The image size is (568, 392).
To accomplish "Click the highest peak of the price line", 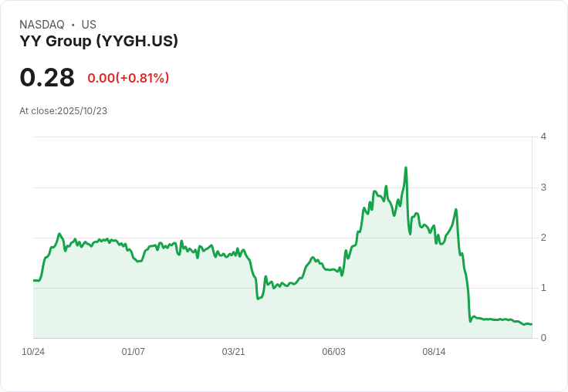I will click(406, 167).
